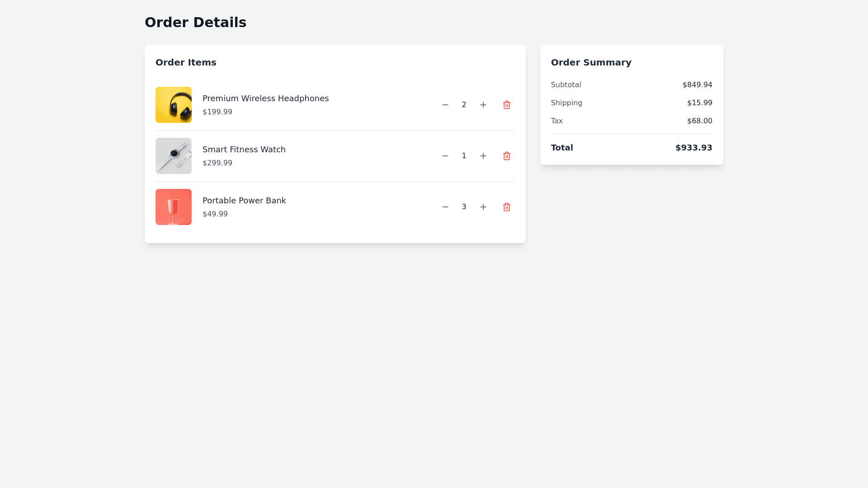Click the Order Summary heading
Viewport: 868px width, 488px height.
(x=591, y=62)
